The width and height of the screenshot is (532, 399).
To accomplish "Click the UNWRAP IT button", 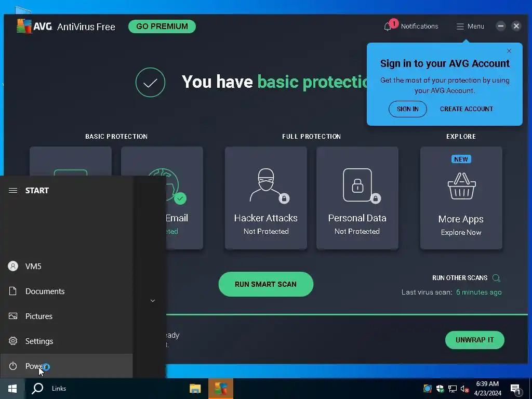I will (475, 340).
